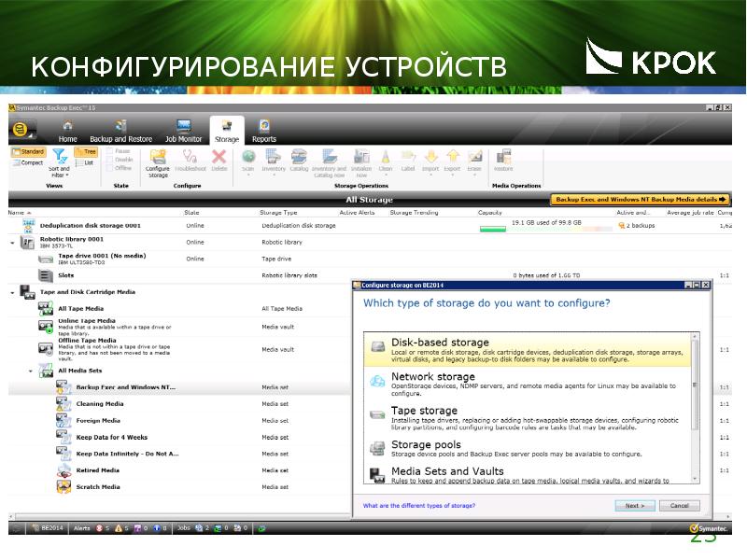Switch to Tree view
The image size is (747, 560).
coord(86,152)
